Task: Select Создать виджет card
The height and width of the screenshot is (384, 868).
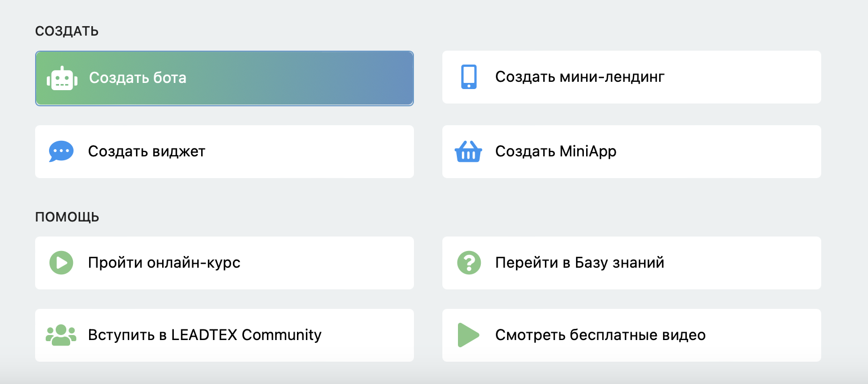Action: click(x=225, y=151)
